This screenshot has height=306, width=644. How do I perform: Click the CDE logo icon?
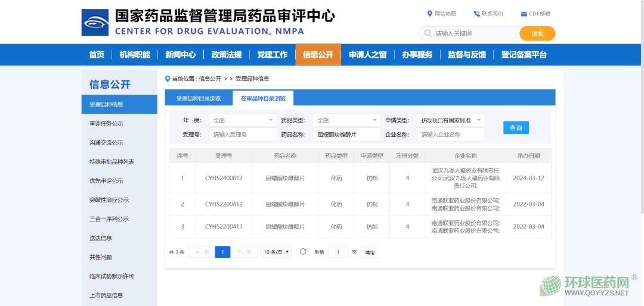pos(95,22)
